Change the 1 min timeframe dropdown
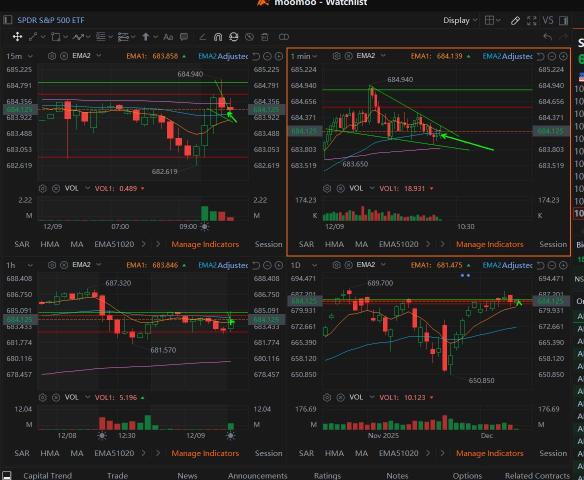 coord(304,56)
